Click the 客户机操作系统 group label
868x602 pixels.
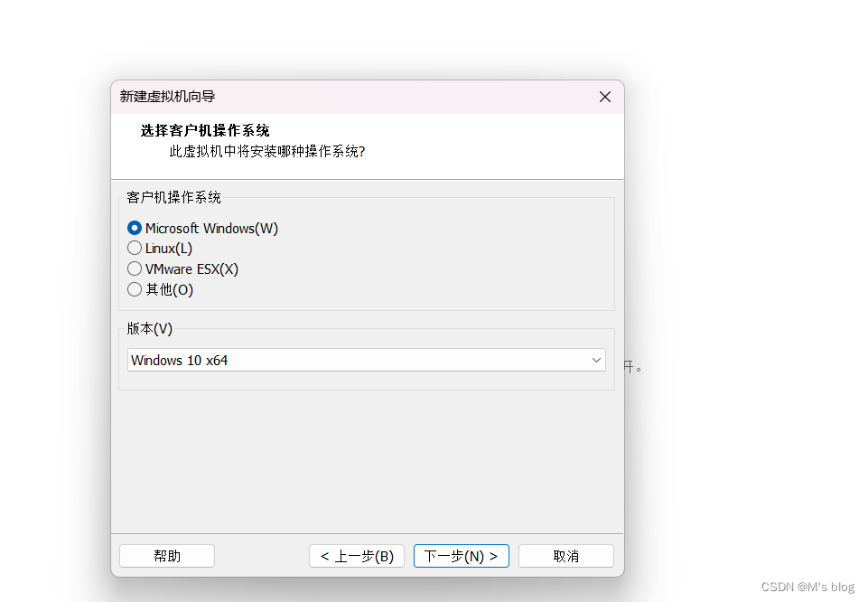173,197
